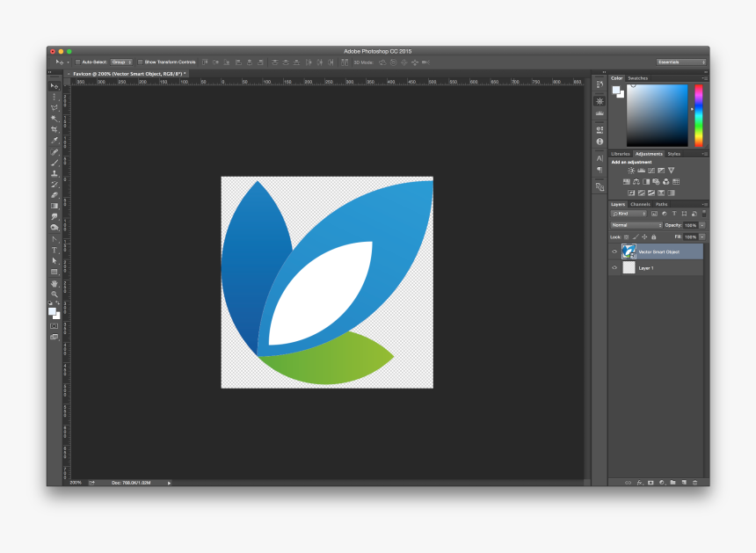
Task: Change screen mode from toolbox
Action: coord(54,337)
